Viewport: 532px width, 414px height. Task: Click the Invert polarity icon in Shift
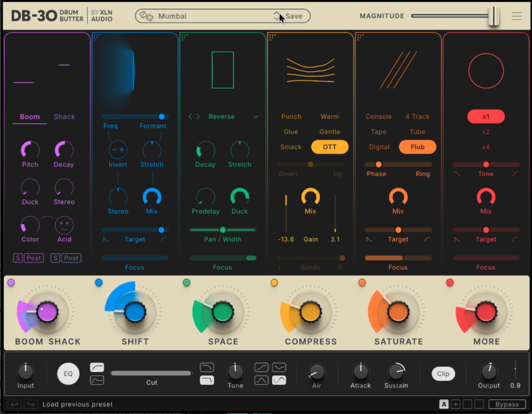(118, 150)
